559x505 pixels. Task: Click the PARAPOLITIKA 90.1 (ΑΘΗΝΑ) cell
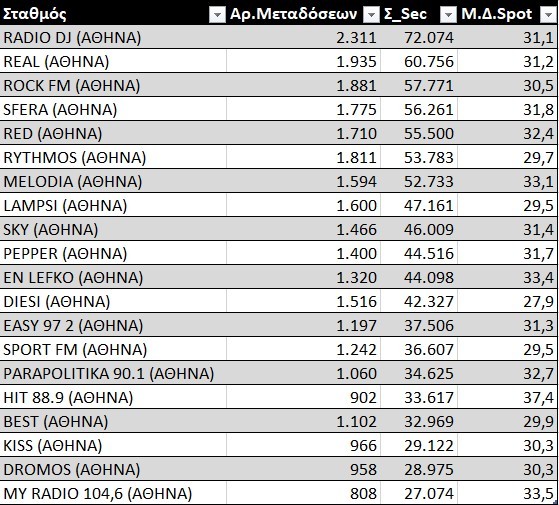click(113, 373)
